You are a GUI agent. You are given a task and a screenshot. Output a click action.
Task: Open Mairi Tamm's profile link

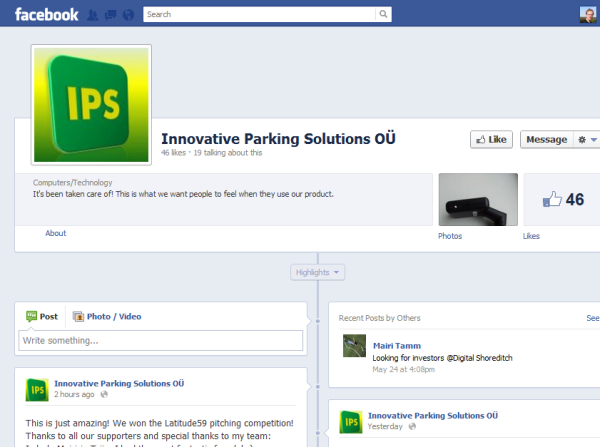397,346
